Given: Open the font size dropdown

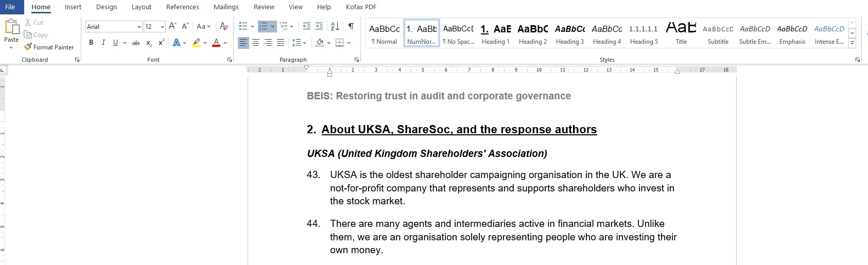Looking at the screenshot, I should pyautogui.click(x=162, y=27).
